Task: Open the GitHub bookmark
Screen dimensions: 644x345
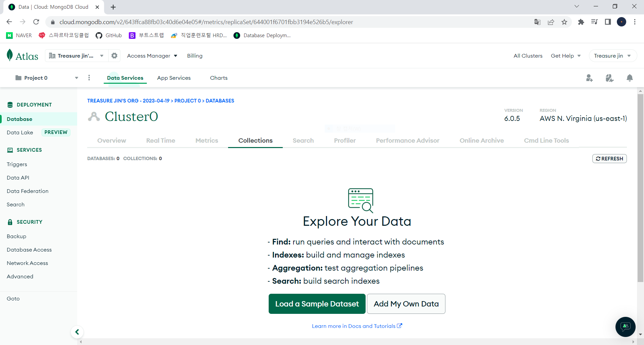Action: tap(109, 36)
